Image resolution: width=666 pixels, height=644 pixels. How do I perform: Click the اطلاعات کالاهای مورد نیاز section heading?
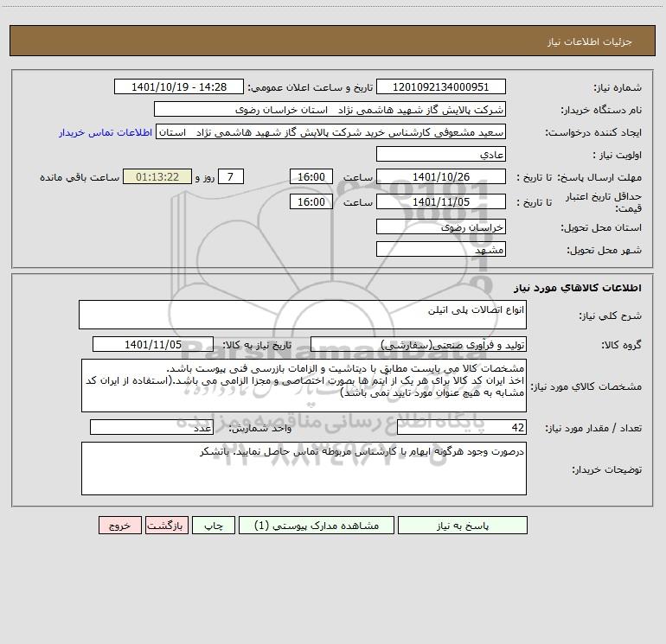577,287
